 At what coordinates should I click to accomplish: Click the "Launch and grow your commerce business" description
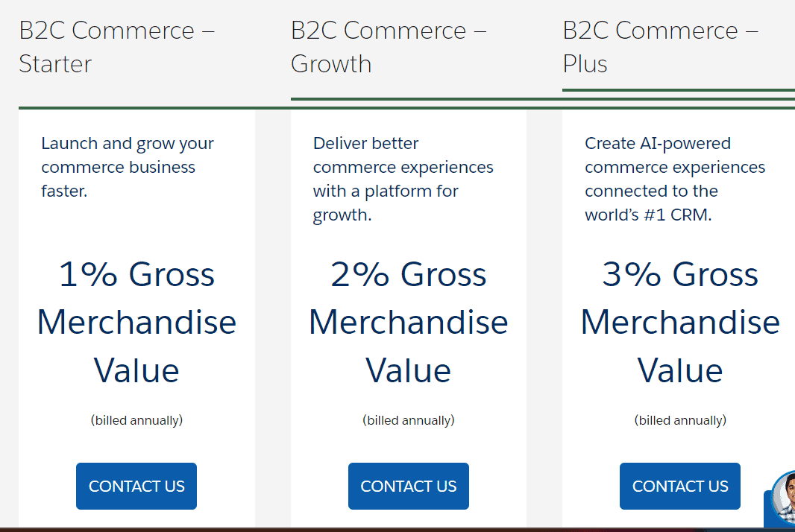128,167
